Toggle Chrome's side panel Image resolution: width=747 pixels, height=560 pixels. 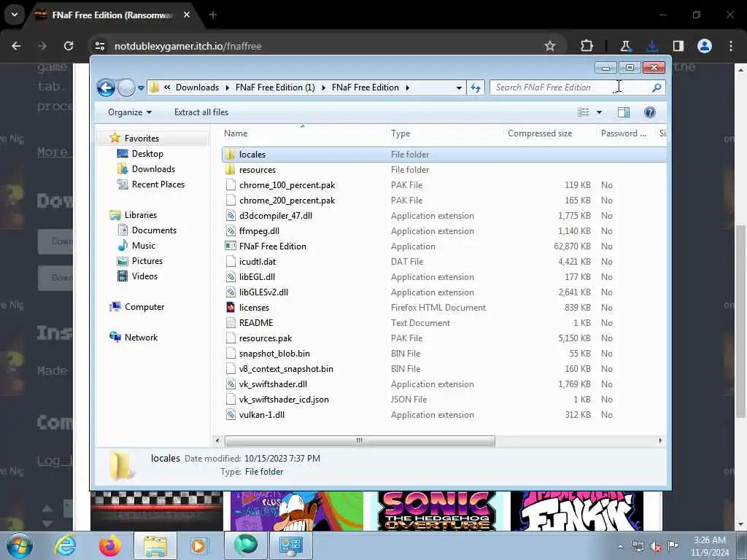point(678,46)
